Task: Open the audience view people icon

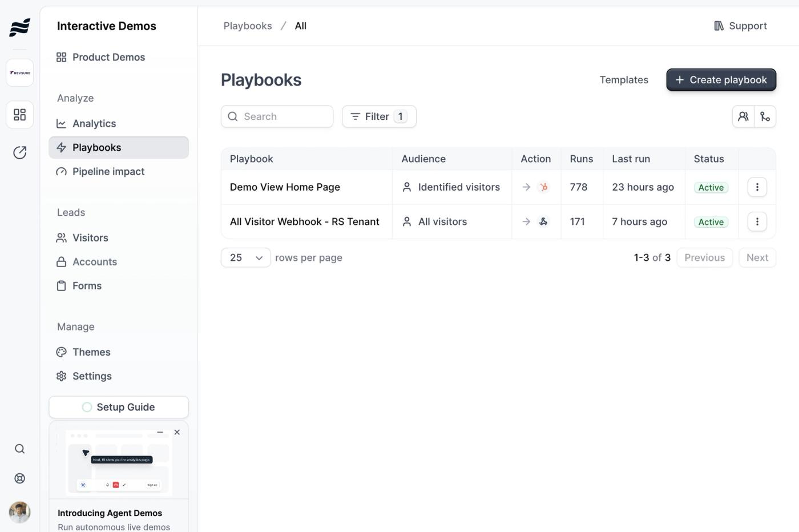Action: tap(743, 116)
